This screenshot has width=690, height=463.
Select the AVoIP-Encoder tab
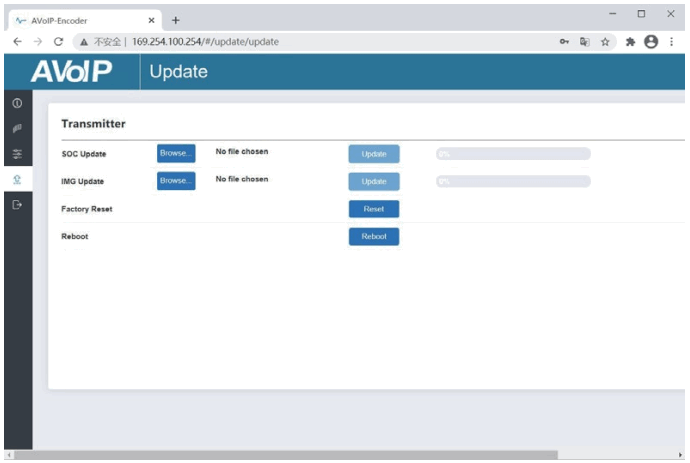click(85, 20)
